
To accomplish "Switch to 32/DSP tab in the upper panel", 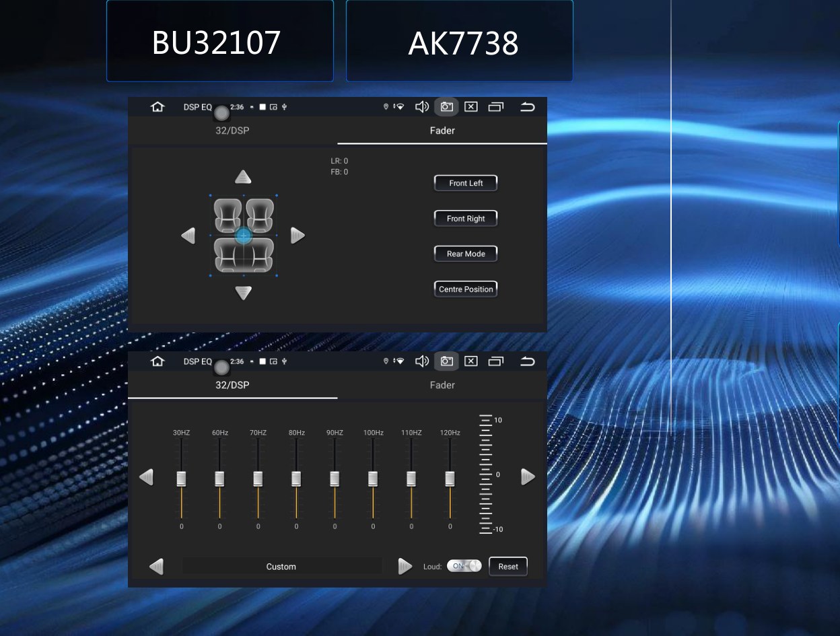I will click(x=232, y=131).
